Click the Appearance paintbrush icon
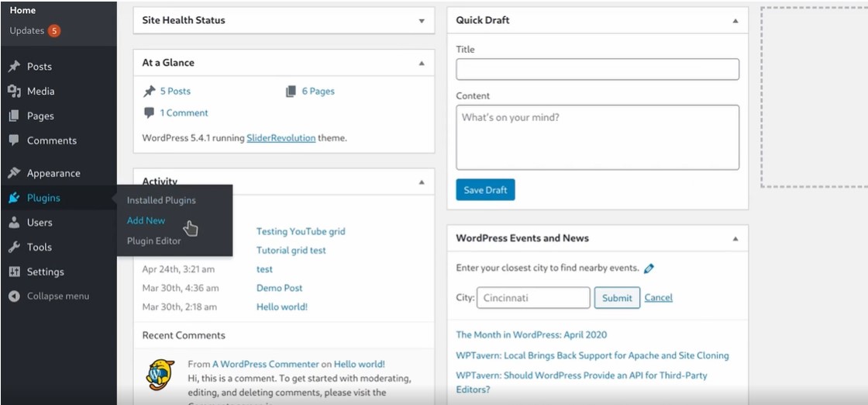This screenshot has height=405, width=868. coord(15,173)
